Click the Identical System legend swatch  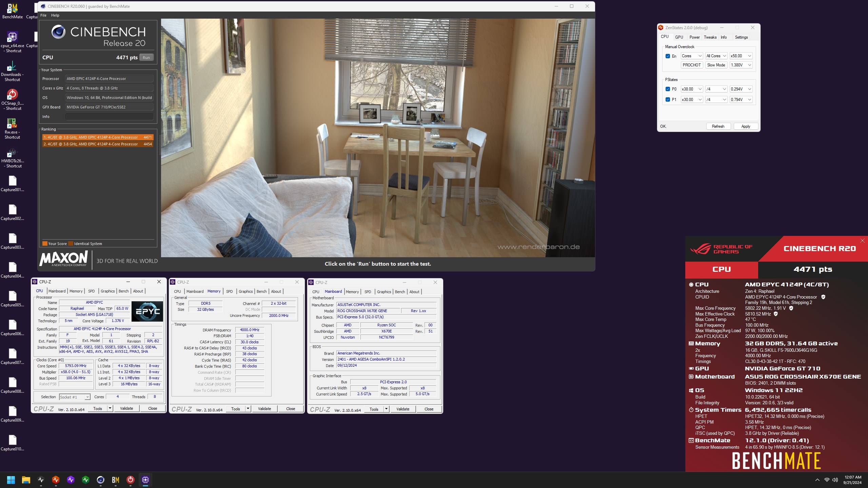(71, 243)
